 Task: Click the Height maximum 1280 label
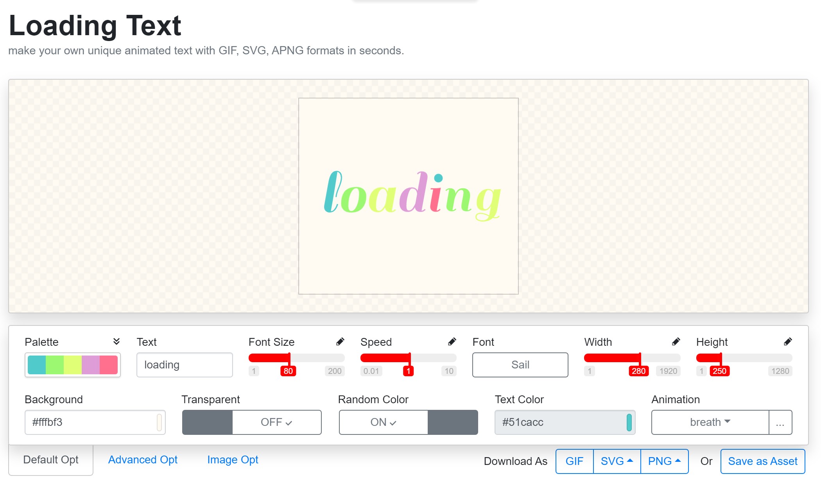tap(780, 371)
